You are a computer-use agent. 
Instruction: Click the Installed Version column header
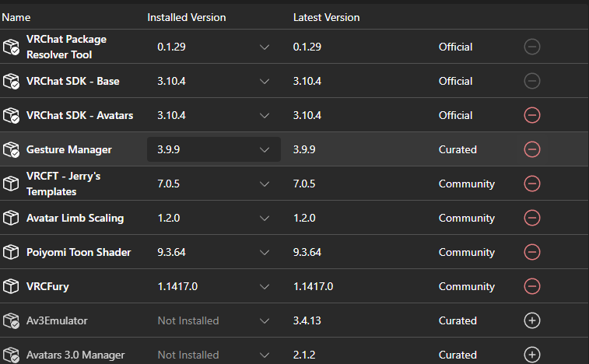tap(187, 18)
